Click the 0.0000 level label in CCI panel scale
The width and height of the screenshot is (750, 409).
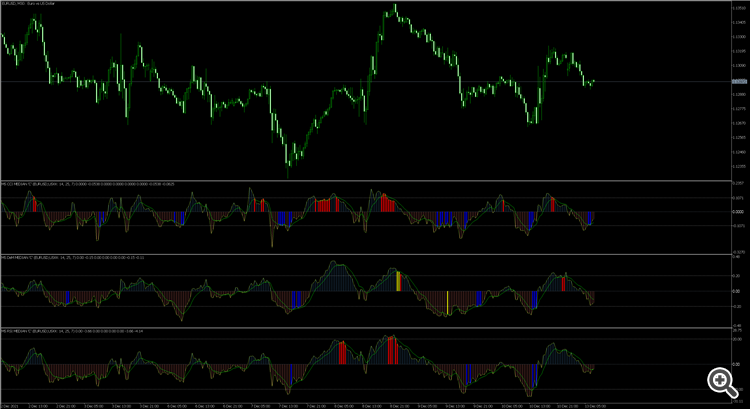(x=739, y=211)
